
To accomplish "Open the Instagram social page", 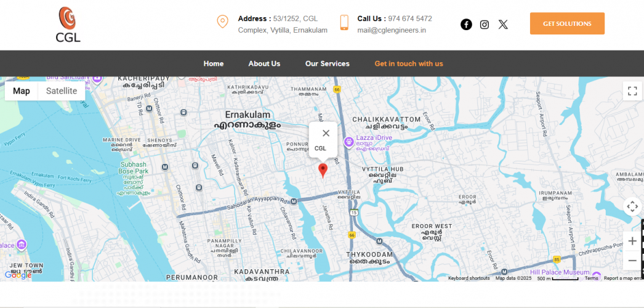I will [485, 25].
